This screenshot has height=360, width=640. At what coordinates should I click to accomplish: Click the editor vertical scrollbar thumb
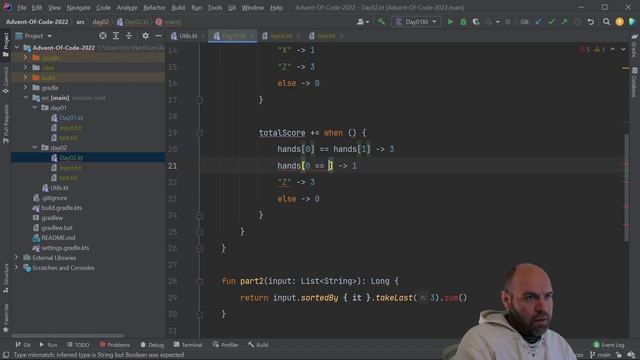[x=626, y=187]
